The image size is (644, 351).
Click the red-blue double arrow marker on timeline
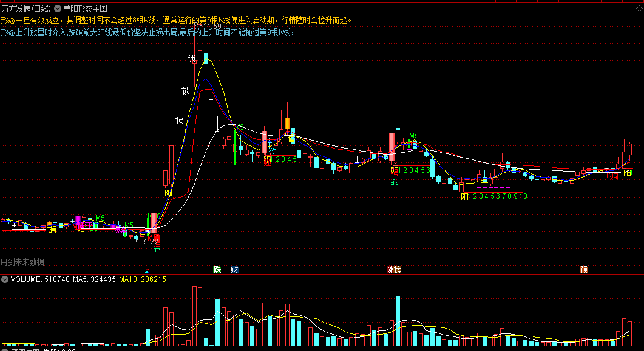(x=147, y=270)
